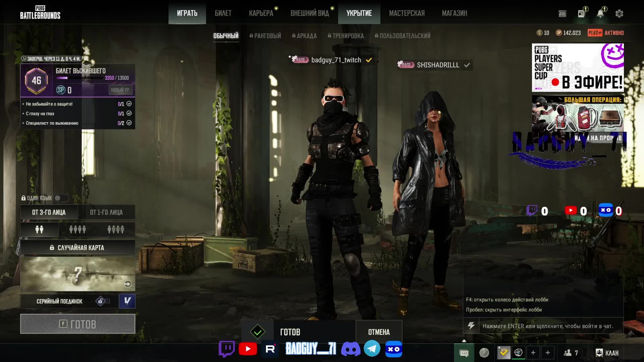This screenshot has width=644, height=362.
Task: Click the survivor pass XP progress bar
Action: pos(79,78)
